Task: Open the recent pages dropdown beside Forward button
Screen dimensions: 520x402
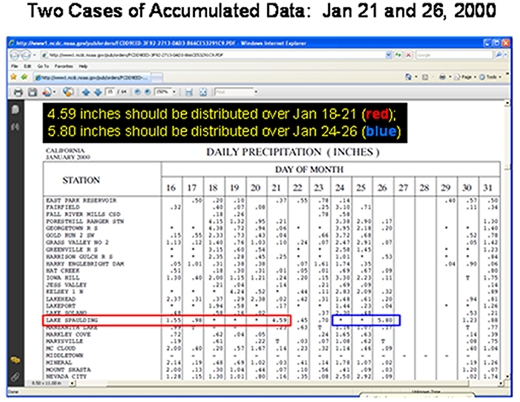Action: pyautogui.click(x=34, y=55)
